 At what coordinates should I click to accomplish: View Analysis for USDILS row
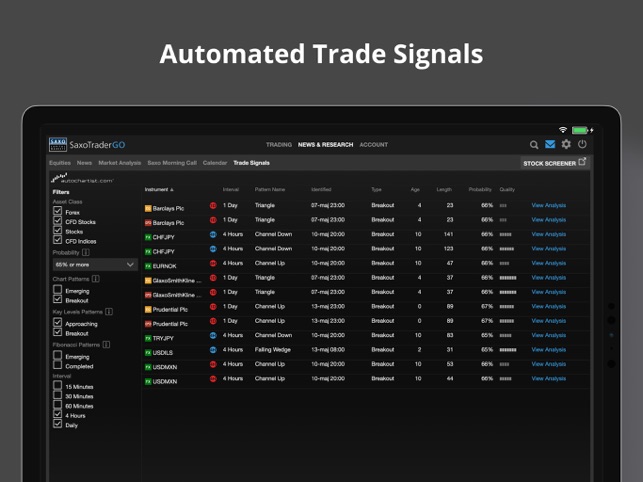tap(549, 350)
